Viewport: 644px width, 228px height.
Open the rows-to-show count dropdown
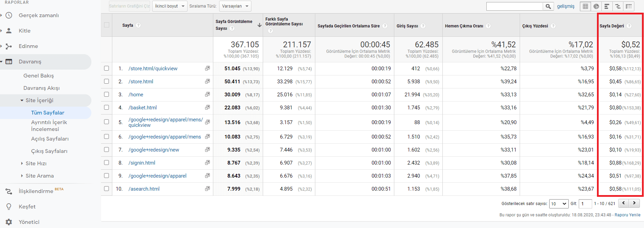(558, 204)
